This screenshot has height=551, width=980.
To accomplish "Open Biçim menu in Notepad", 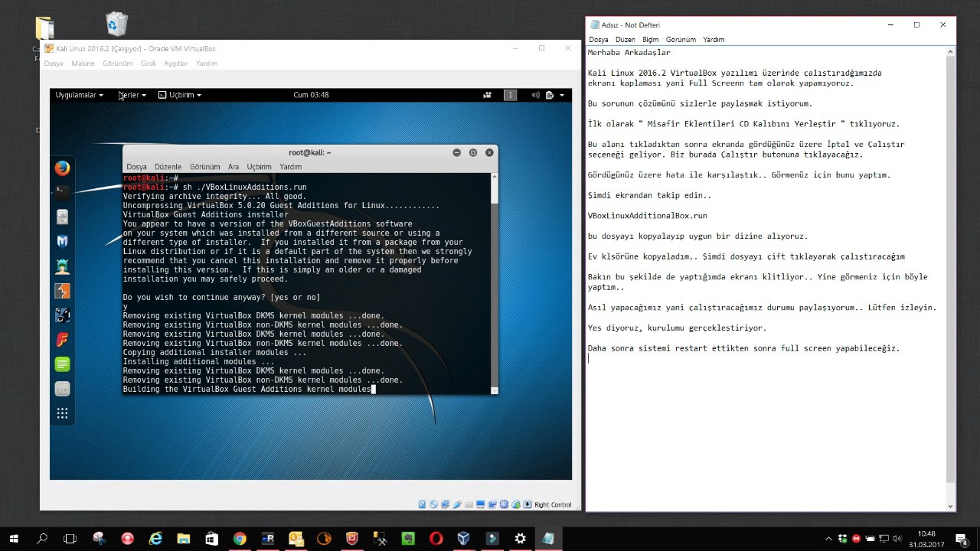I will (x=650, y=39).
